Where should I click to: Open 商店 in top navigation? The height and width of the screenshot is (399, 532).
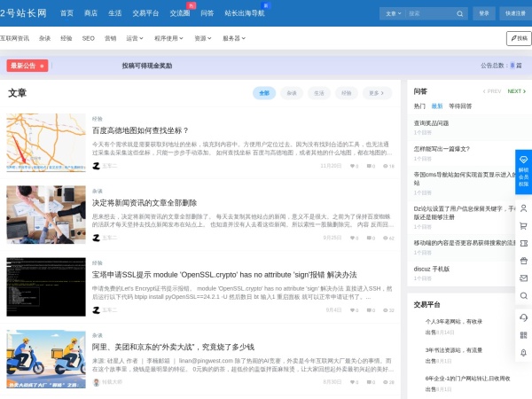pos(90,13)
